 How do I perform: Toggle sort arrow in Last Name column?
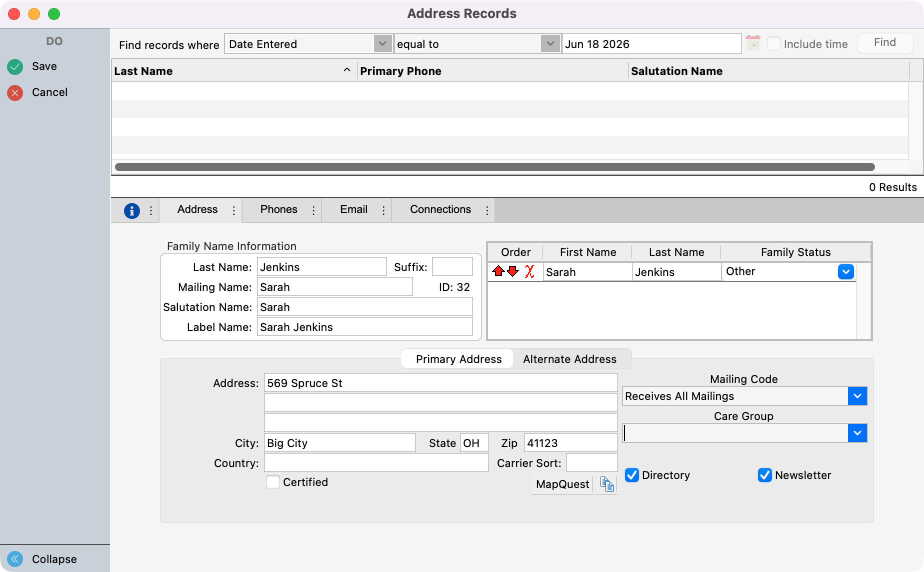click(346, 70)
